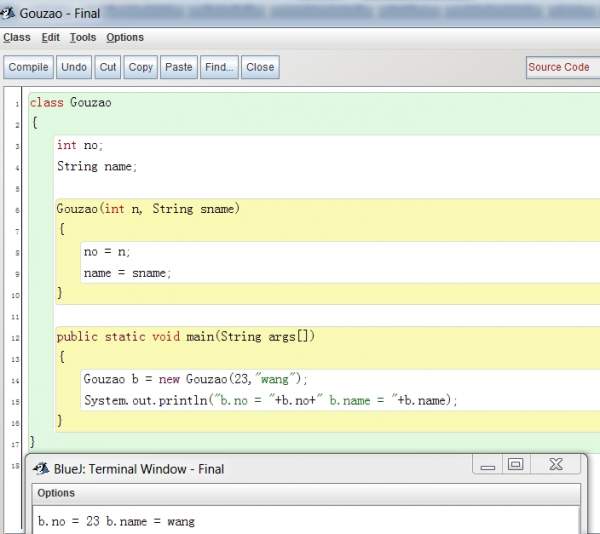
Task: Open the Class menu
Action: click(17, 38)
